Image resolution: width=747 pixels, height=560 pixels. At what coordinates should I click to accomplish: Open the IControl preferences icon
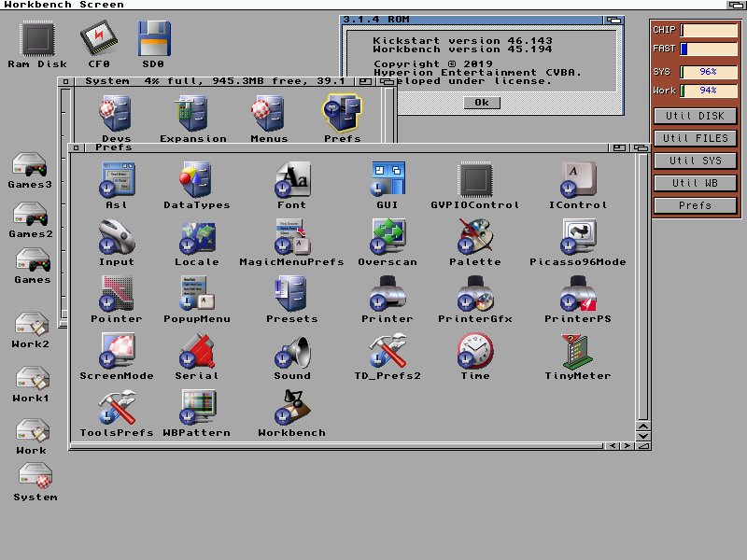[578, 179]
